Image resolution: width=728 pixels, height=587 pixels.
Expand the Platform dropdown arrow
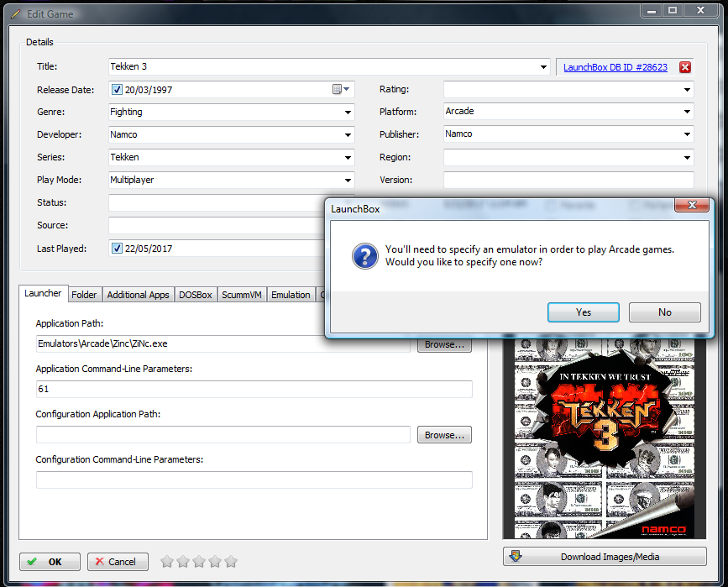tap(687, 112)
